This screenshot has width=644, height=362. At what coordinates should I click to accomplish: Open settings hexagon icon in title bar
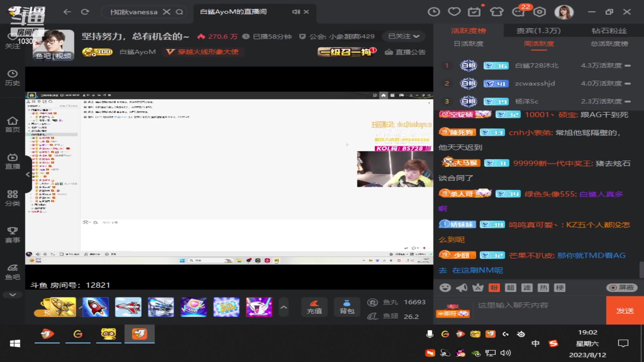(540, 12)
